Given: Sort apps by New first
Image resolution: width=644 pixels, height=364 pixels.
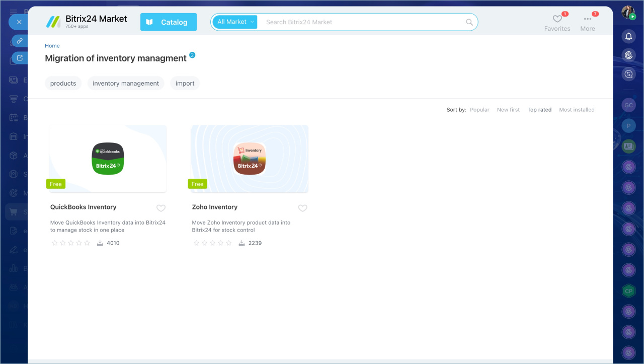Looking at the screenshot, I should pyautogui.click(x=509, y=110).
